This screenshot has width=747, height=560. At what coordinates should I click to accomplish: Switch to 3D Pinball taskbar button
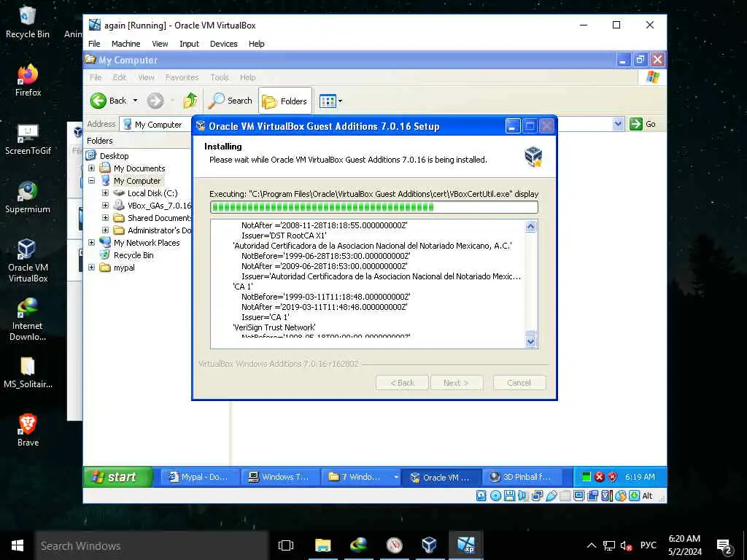coord(522,477)
